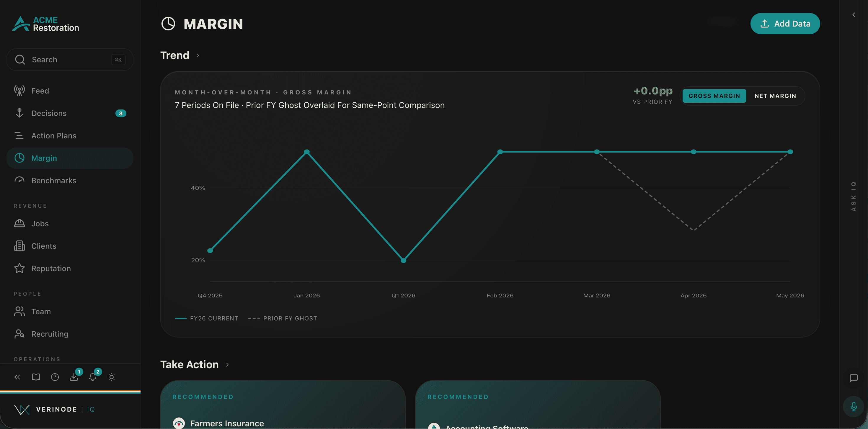
Task: Click the Add Data button
Action: 785,24
